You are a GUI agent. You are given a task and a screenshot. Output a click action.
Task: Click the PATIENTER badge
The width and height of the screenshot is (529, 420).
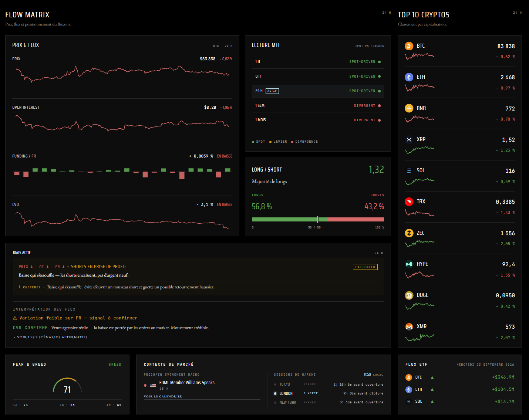pyautogui.click(x=365, y=267)
